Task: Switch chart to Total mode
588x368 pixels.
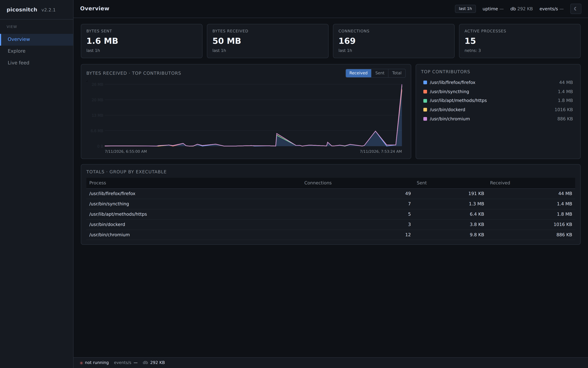Action: point(397,73)
